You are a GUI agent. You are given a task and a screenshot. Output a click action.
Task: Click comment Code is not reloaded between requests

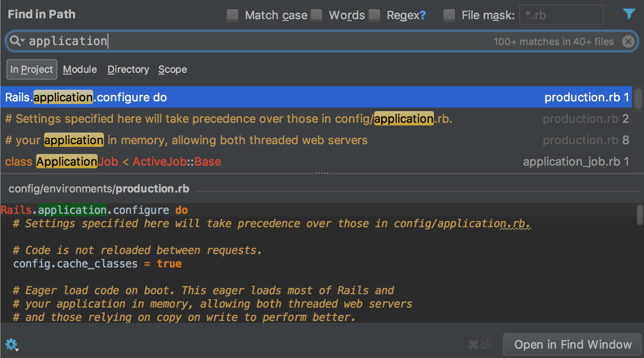point(137,250)
